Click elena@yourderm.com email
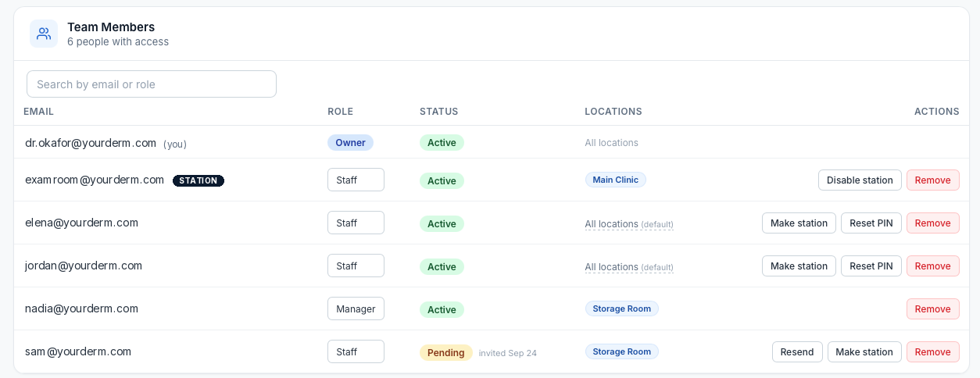 click(81, 223)
